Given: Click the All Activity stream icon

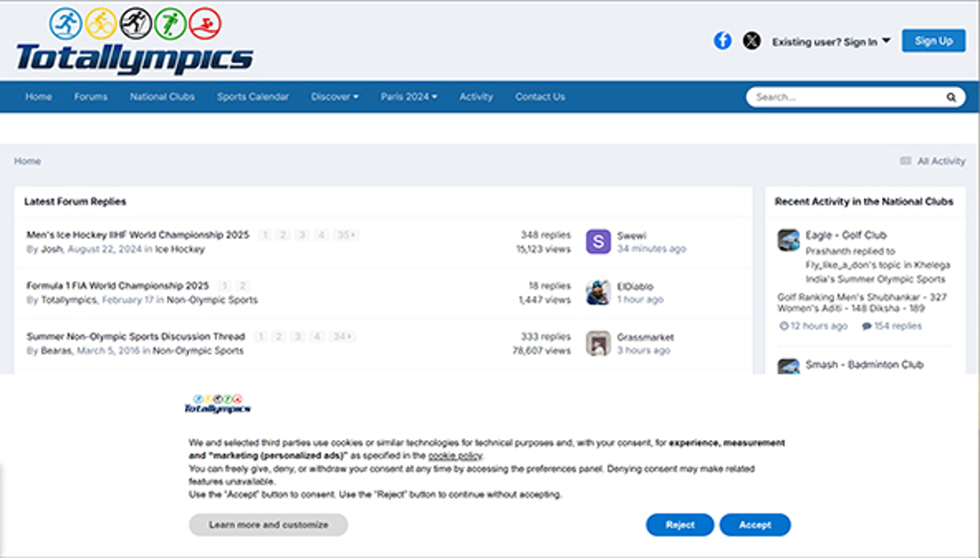Looking at the screenshot, I should [x=905, y=161].
